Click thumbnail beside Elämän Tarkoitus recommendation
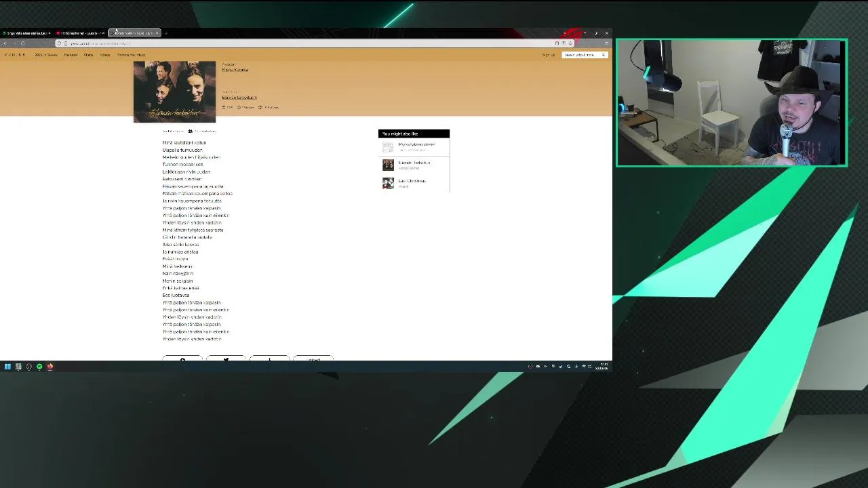868x488 pixels. point(388,165)
